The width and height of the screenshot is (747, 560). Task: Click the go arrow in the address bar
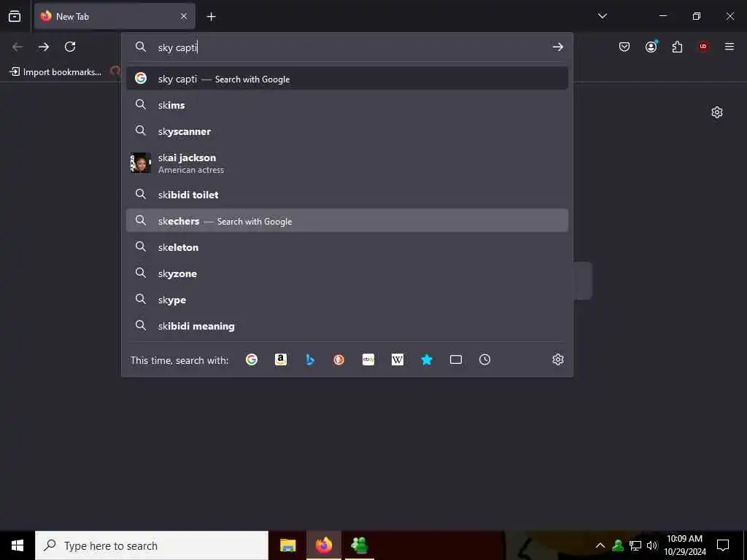pyautogui.click(x=557, y=47)
